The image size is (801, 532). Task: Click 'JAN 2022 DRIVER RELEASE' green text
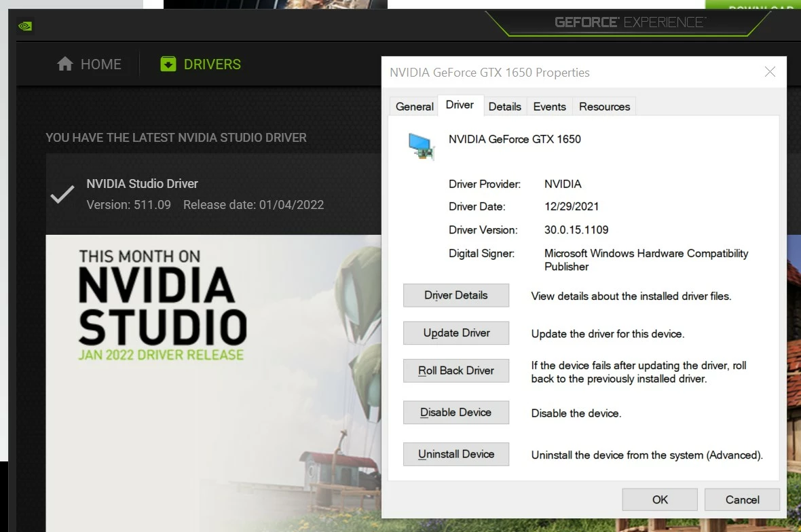point(161,355)
